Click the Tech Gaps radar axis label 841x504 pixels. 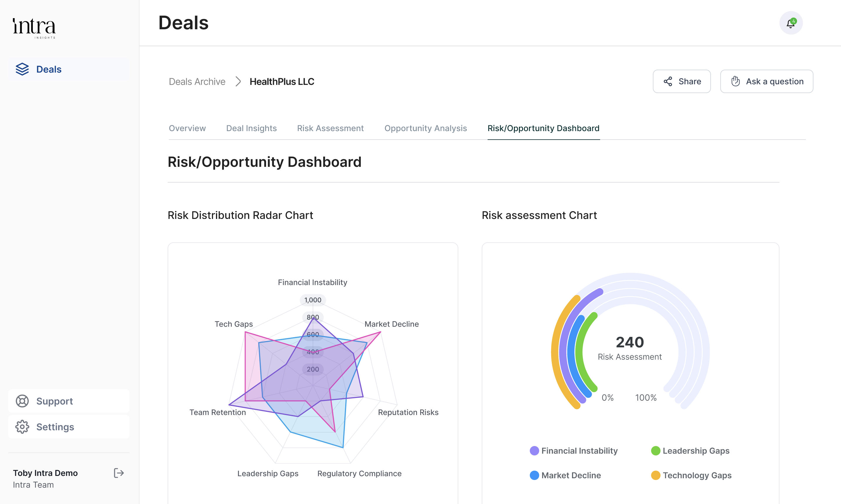[234, 324]
